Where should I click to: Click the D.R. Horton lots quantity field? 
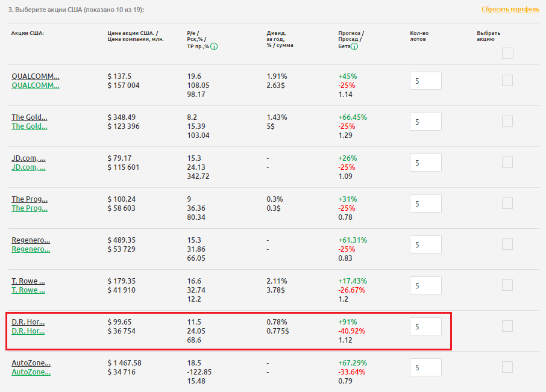click(425, 327)
